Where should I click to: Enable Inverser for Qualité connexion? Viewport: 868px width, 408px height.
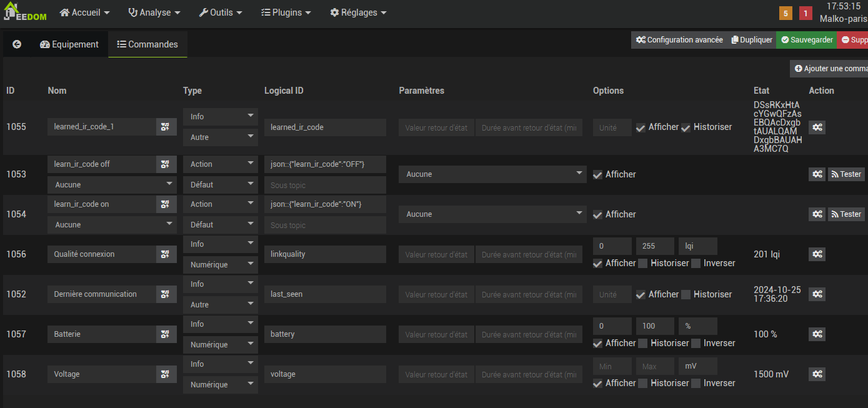pyautogui.click(x=696, y=263)
